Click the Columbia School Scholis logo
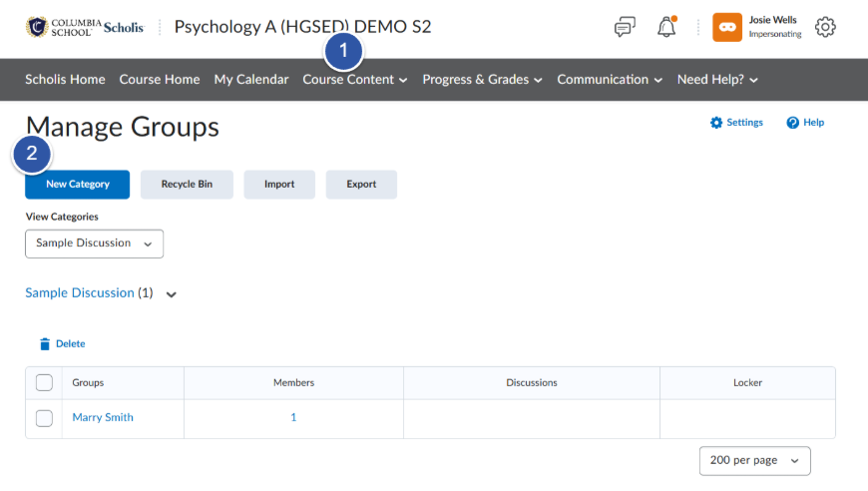This screenshot has height=491, width=868. [x=85, y=27]
